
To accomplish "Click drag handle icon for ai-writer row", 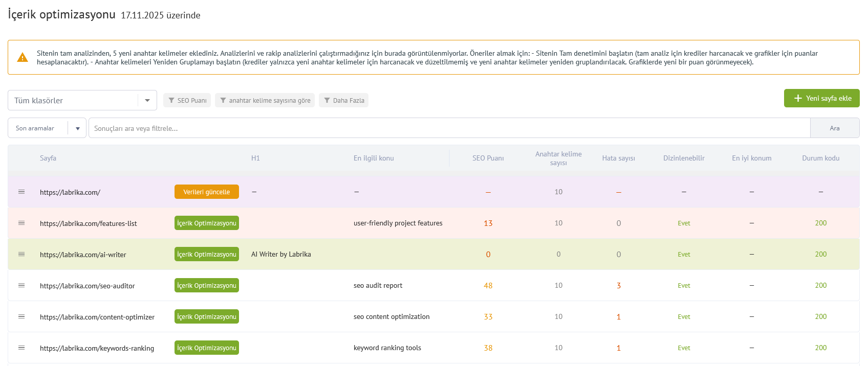I will [x=21, y=254].
